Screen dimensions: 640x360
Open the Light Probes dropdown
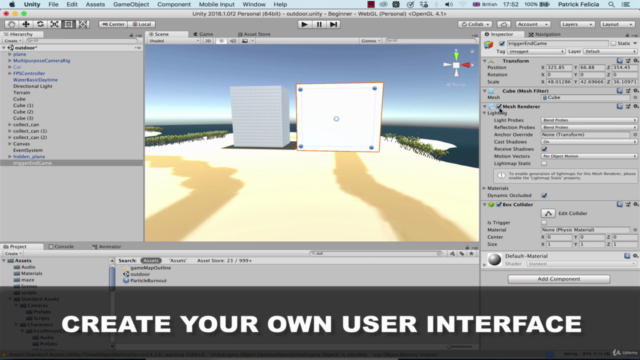tap(589, 120)
